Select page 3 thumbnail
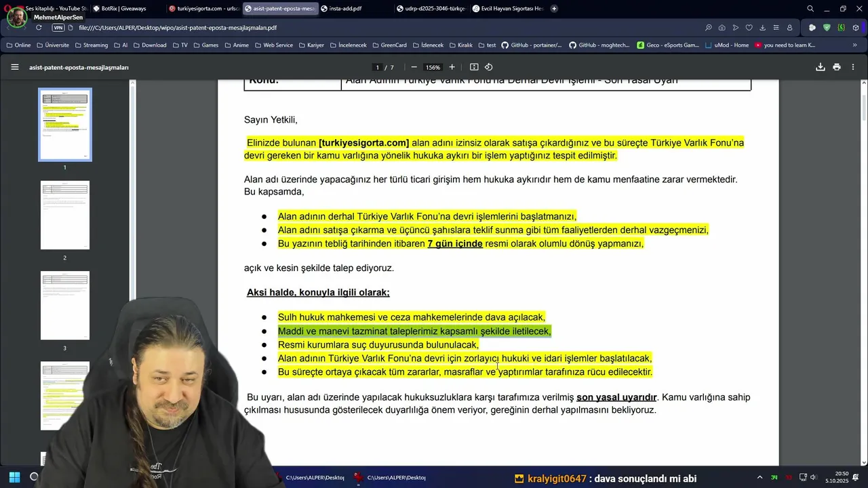 point(65,306)
